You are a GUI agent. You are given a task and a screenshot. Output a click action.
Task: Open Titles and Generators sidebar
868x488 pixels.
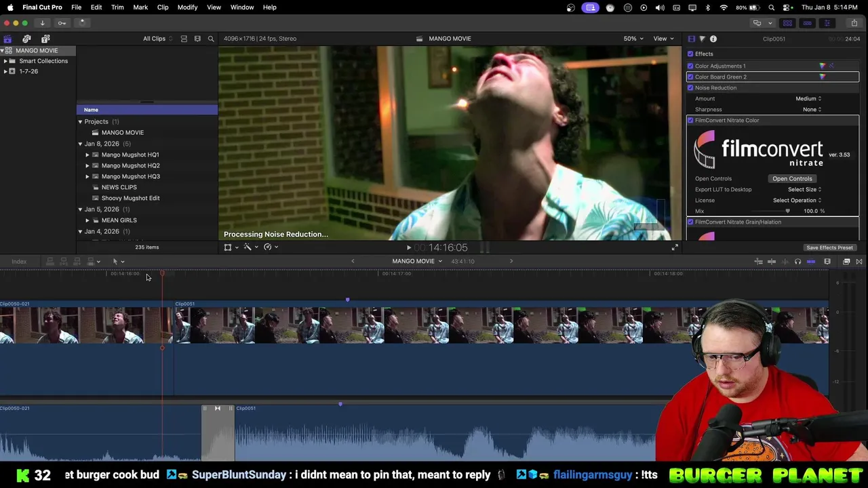tap(45, 39)
